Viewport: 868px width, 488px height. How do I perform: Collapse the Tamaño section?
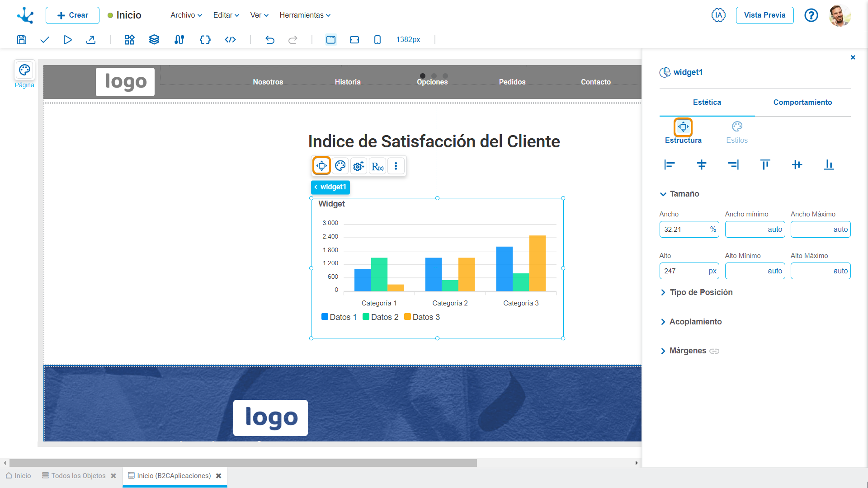pyautogui.click(x=679, y=194)
